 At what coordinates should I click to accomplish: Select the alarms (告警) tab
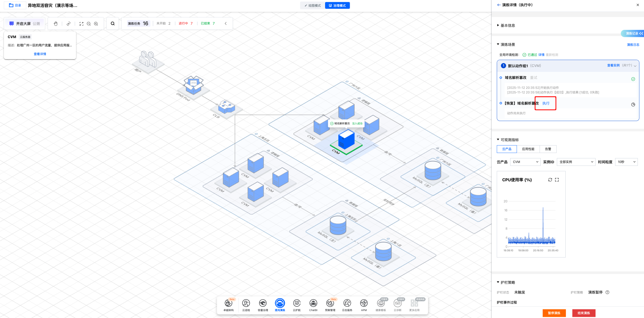point(548,149)
